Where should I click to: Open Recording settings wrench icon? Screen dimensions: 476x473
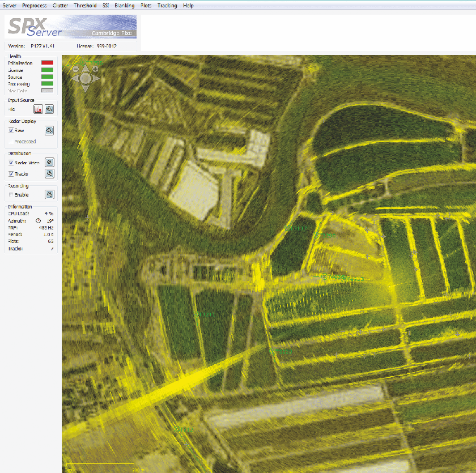pyautogui.click(x=49, y=194)
